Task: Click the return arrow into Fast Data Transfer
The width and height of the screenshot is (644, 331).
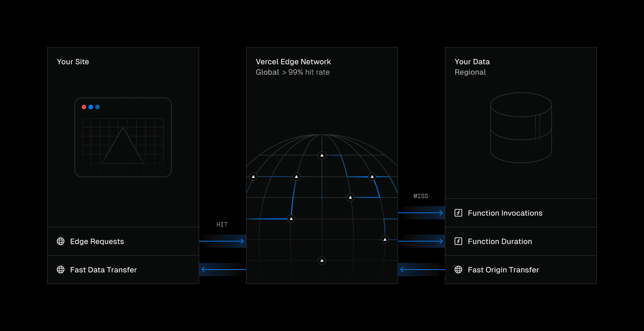Action: [222, 270]
